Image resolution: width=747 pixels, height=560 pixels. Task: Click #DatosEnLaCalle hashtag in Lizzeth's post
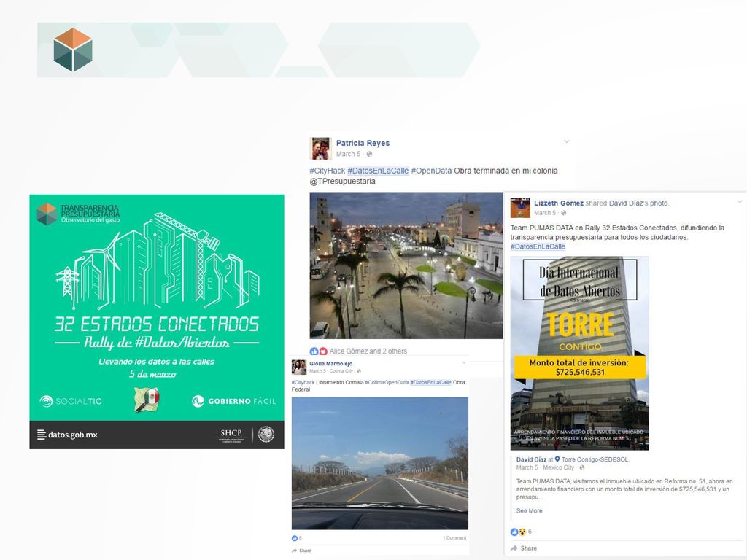coord(538,246)
